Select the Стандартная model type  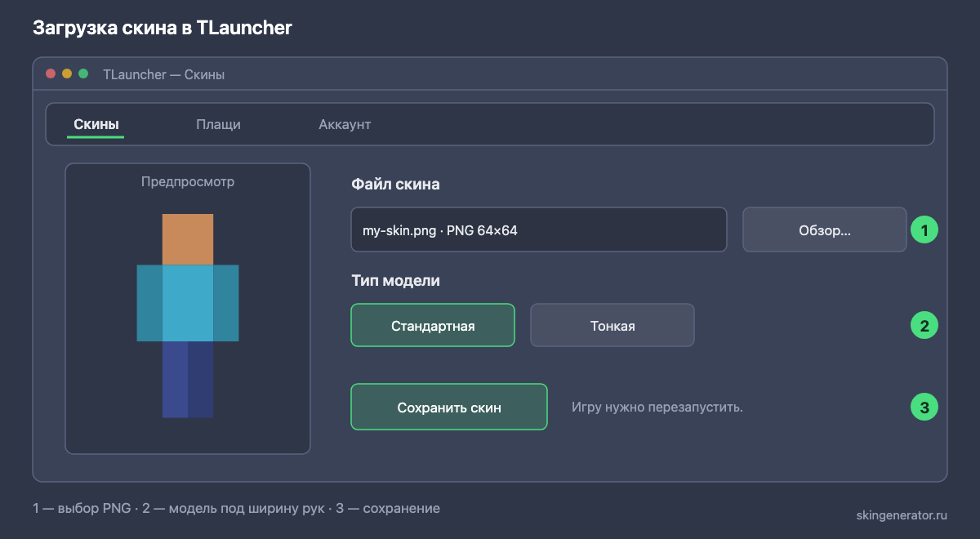pyautogui.click(x=433, y=326)
